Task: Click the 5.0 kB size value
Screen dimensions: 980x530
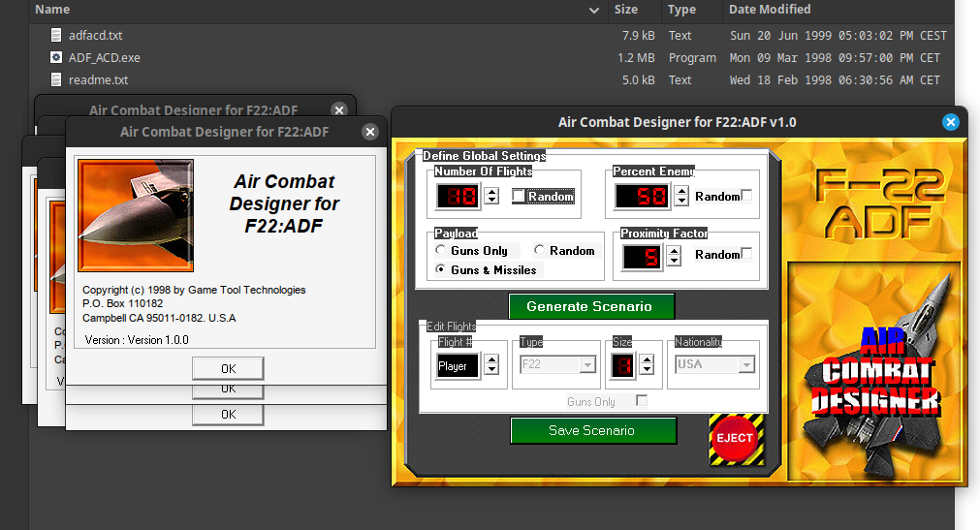Action: [638, 80]
